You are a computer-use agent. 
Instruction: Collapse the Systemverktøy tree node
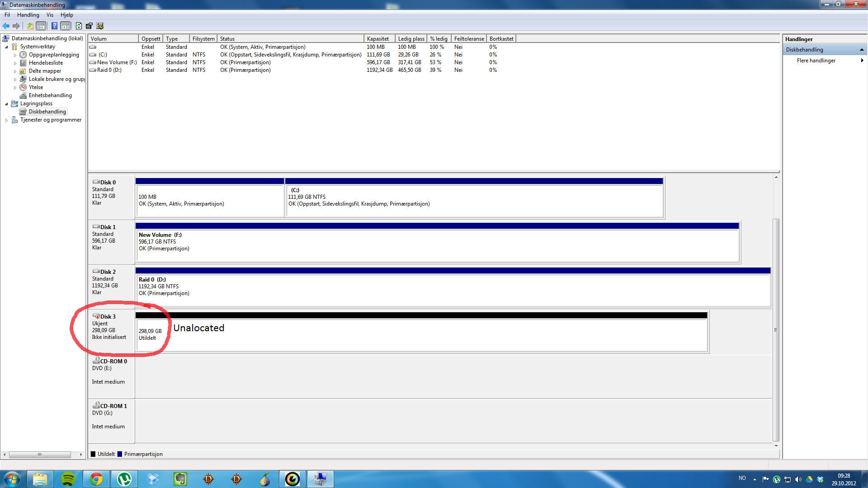(x=6, y=47)
